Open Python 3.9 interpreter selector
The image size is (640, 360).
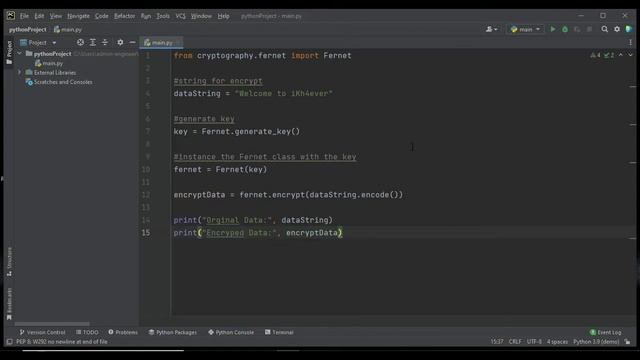click(x=596, y=342)
